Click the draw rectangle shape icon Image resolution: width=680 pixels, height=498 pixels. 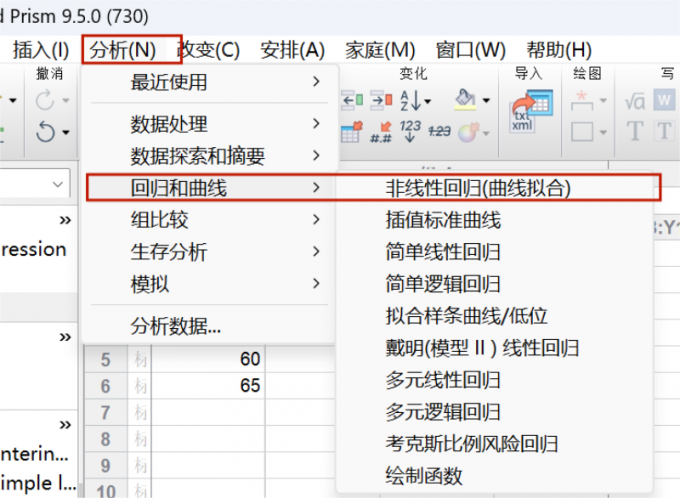[x=582, y=132]
